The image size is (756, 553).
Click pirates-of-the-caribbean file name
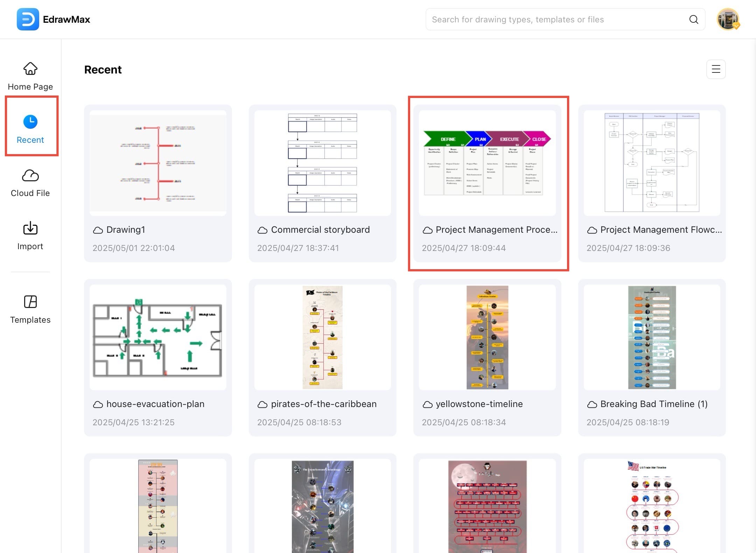pos(324,404)
